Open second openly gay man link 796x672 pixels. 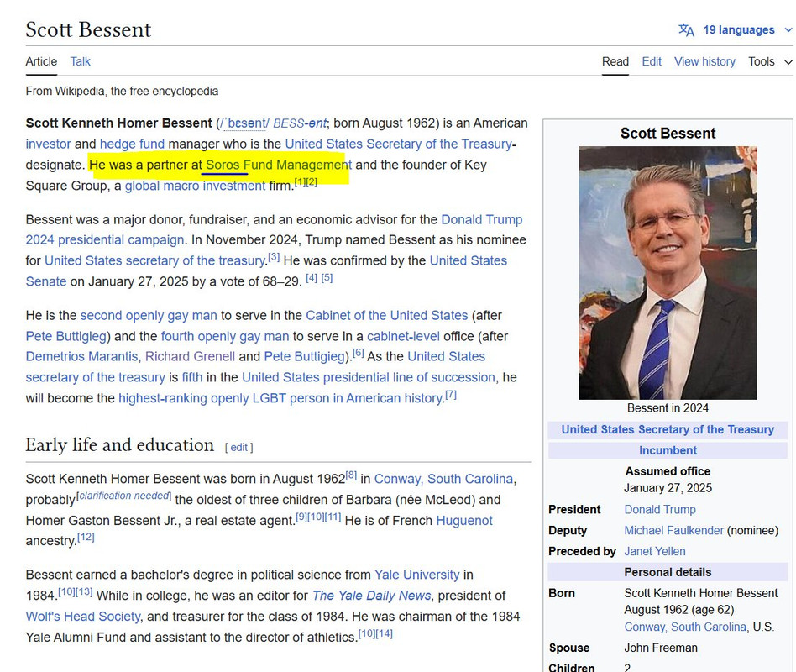pyautogui.click(x=149, y=316)
